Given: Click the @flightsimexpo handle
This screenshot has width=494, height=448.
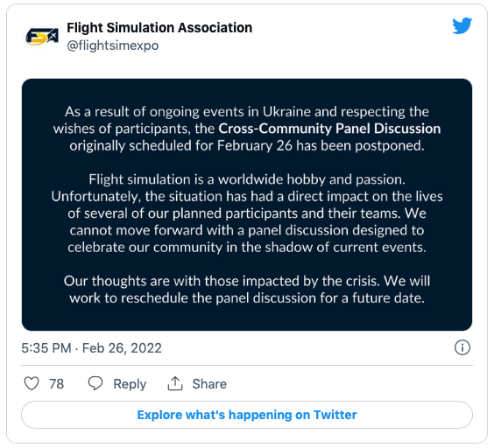Looking at the screenshot, I should point(113,45).
